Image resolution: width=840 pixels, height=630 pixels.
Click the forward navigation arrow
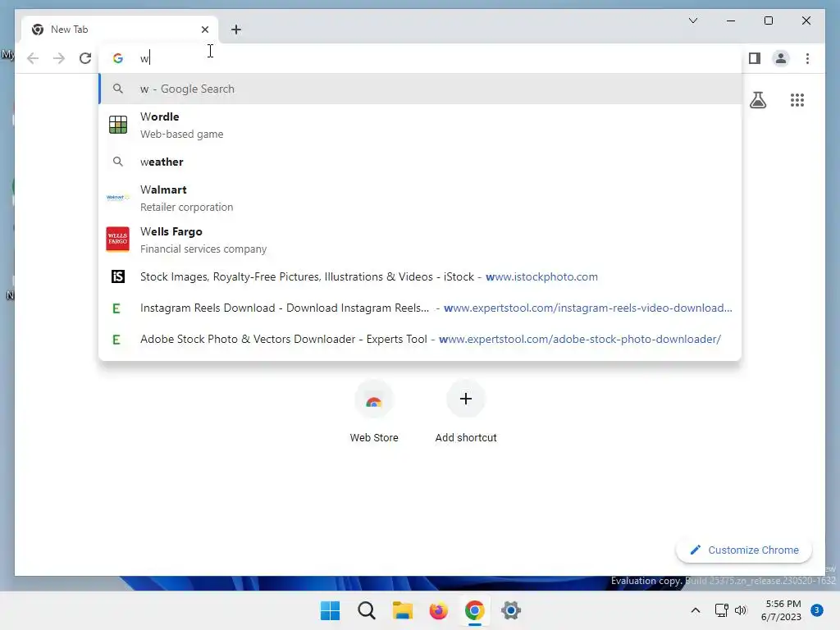59,58
